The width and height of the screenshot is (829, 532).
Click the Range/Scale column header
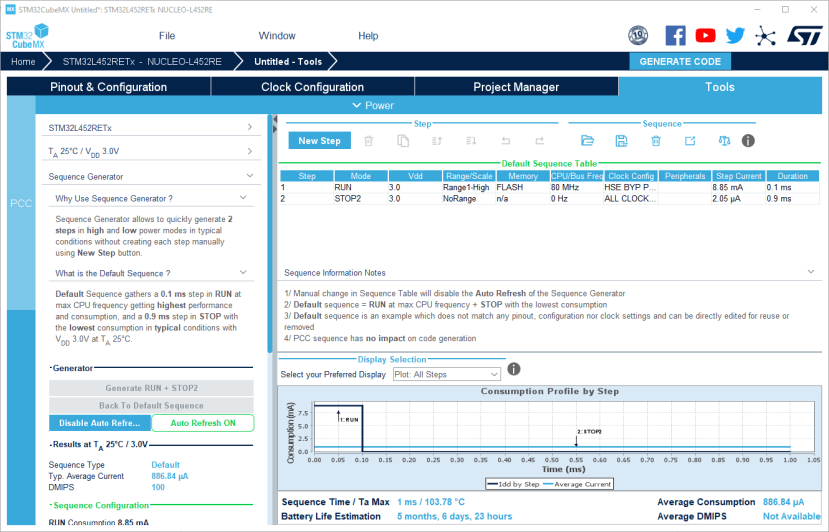click(x=468, y=176)
